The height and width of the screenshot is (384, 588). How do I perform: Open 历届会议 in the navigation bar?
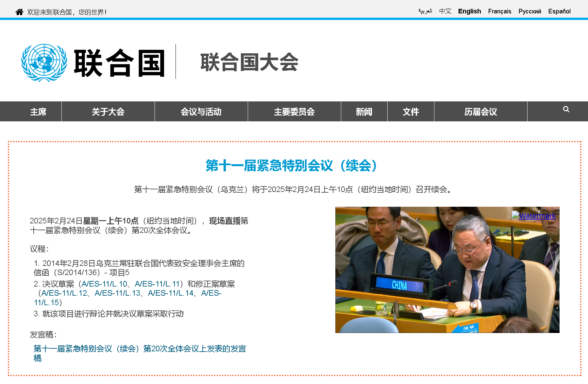click(480, 112)
